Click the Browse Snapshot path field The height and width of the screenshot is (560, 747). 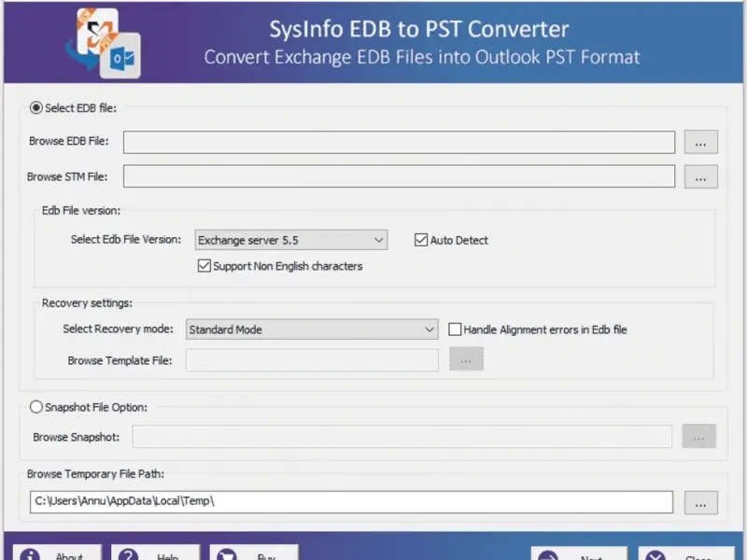coord(402,437)
